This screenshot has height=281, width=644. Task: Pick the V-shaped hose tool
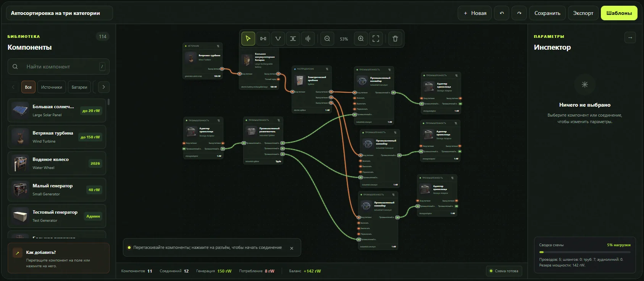(x=278, y=39)
